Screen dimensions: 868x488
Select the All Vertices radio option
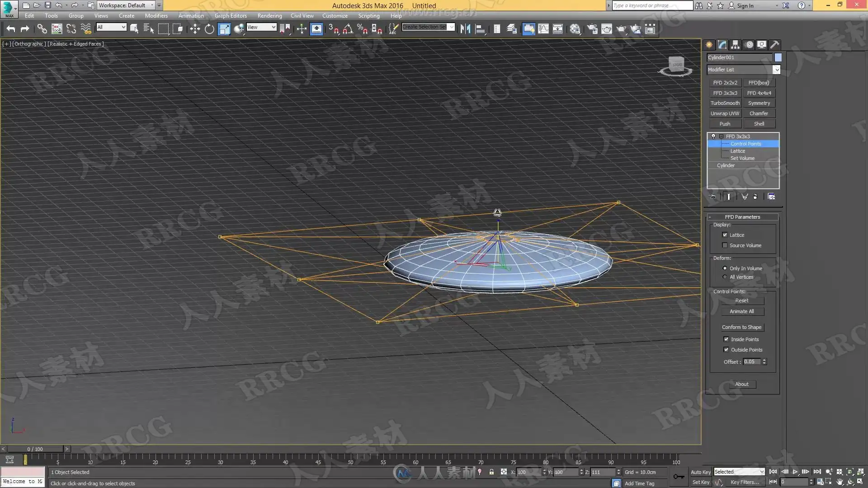click(x=725, y=277)
